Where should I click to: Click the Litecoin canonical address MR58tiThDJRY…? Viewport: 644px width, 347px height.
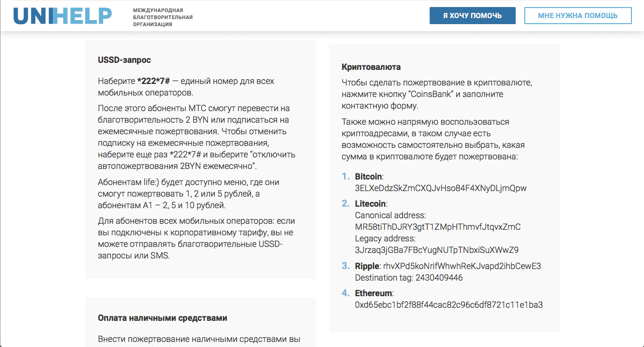(437, 227)
